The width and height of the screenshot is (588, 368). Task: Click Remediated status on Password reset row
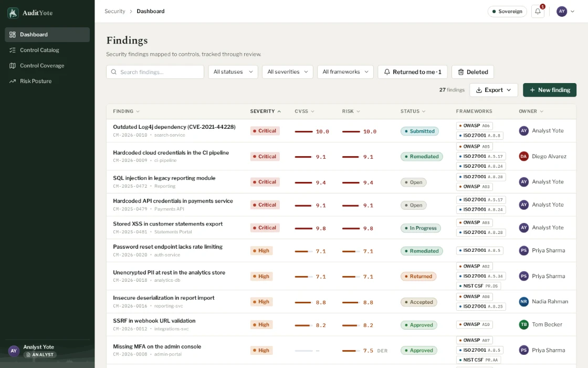point(422,251)
